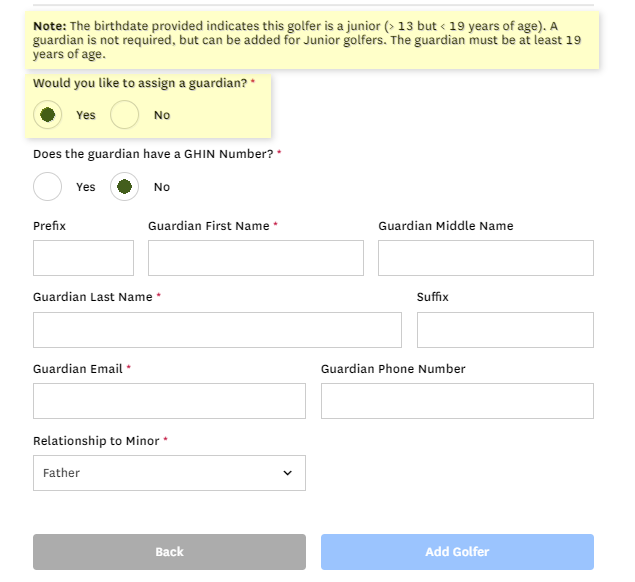Image resolution: width=635 pixels, height=582 pixels.
Task: Select Yes to assign a guardian
Action: pos(47,115)
